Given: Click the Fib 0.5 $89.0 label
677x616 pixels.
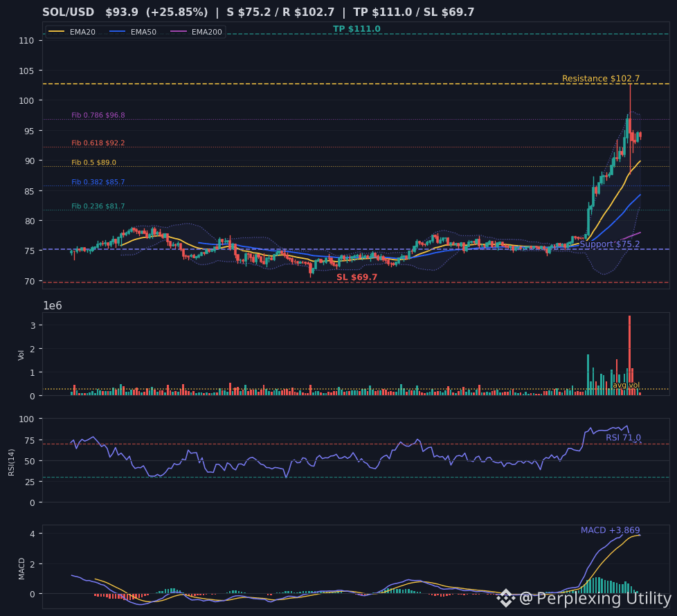Looking at the screenshot, I should pos(93,163).
